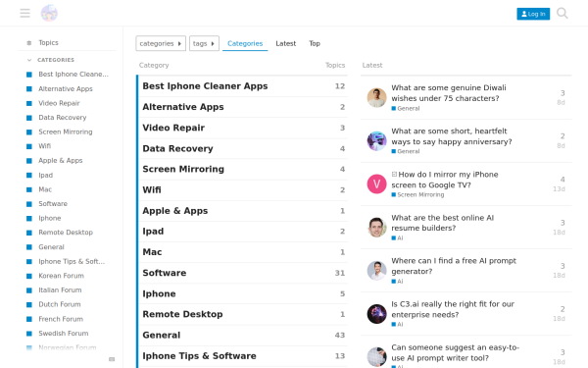Image resolution: width=588 pixels, height=368 pixels.
Task: Open the AI resume builders topic
Action: click(x=443, y=223)
